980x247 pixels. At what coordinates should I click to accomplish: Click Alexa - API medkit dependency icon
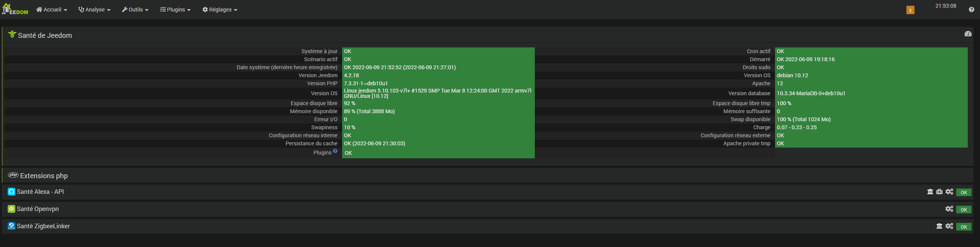click(939, 192)
